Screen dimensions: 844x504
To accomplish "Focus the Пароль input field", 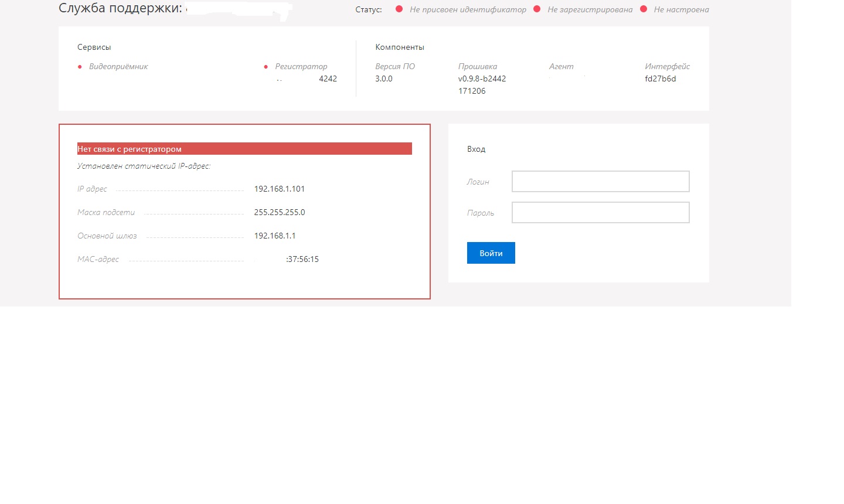I will coord(600,213).
